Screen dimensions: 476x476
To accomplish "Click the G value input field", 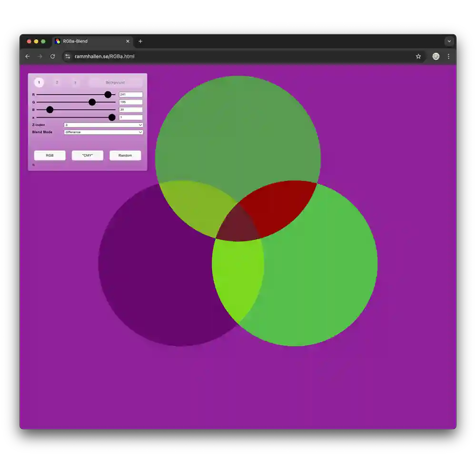I will coord(131,102).
